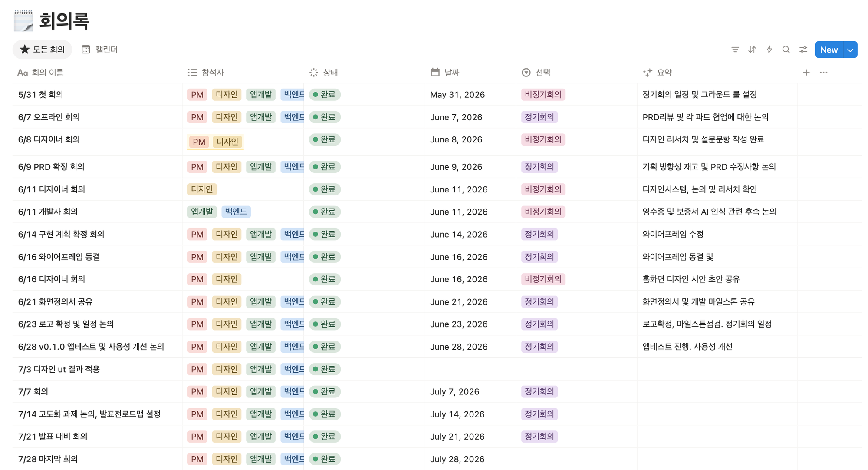
Task: Open the search magnifier icon
Action: pyautogui.click(x=786, y=50)
